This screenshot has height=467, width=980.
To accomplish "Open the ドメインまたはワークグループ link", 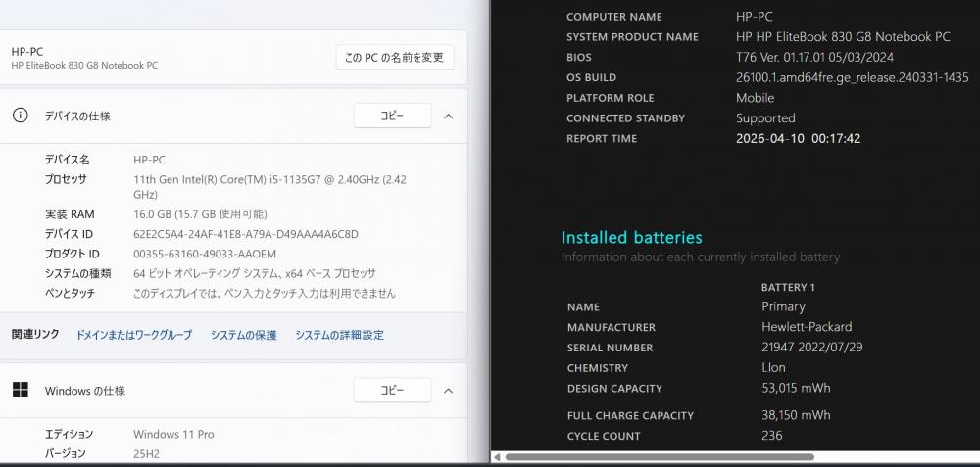I will (134, 335).
